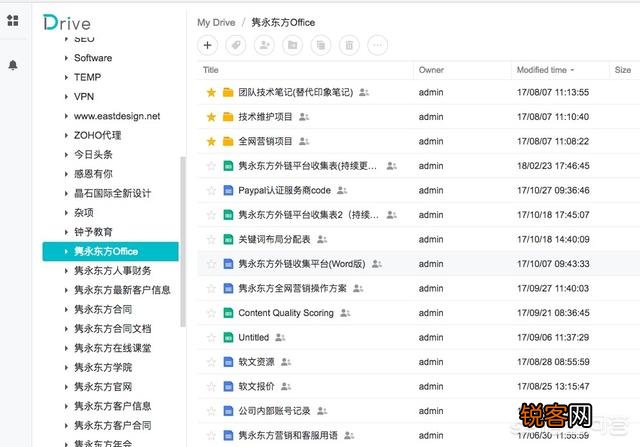Star the 公司内部账号记录 document

pyautogui.click(x=211, y=411)
